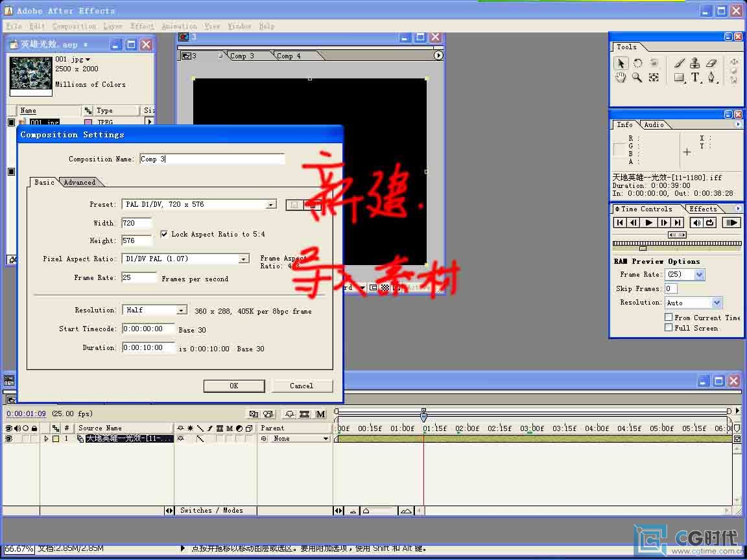
Task: Switch to the Audio tab
Action: click(654, 124)
